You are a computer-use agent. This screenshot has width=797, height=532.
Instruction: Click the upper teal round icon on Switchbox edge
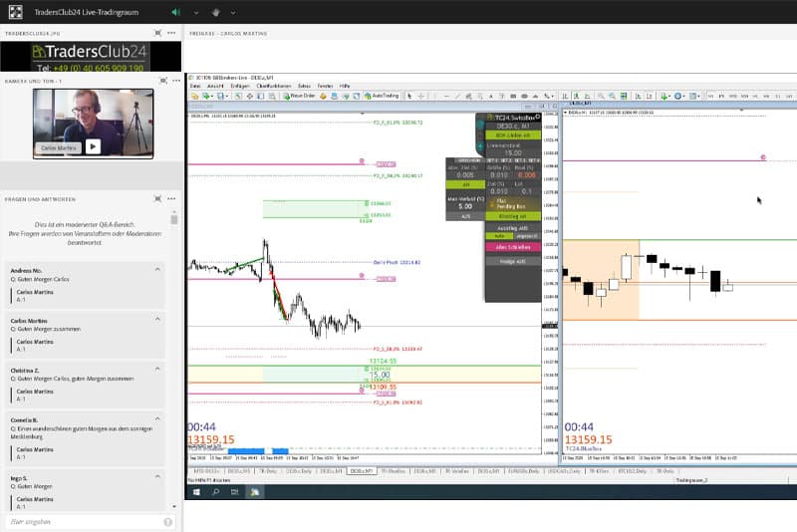(480, 124)
